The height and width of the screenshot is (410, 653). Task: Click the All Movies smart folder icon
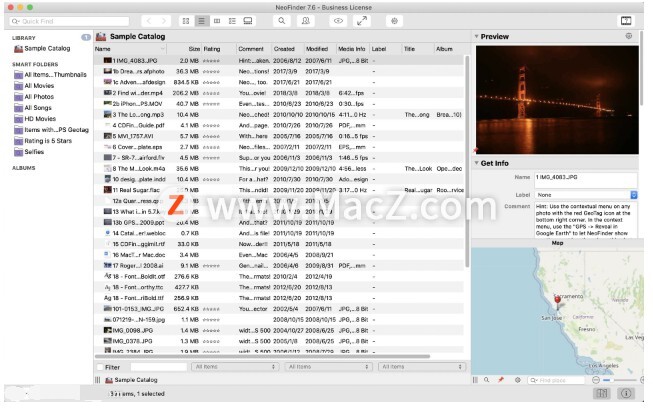click(18, 86)
